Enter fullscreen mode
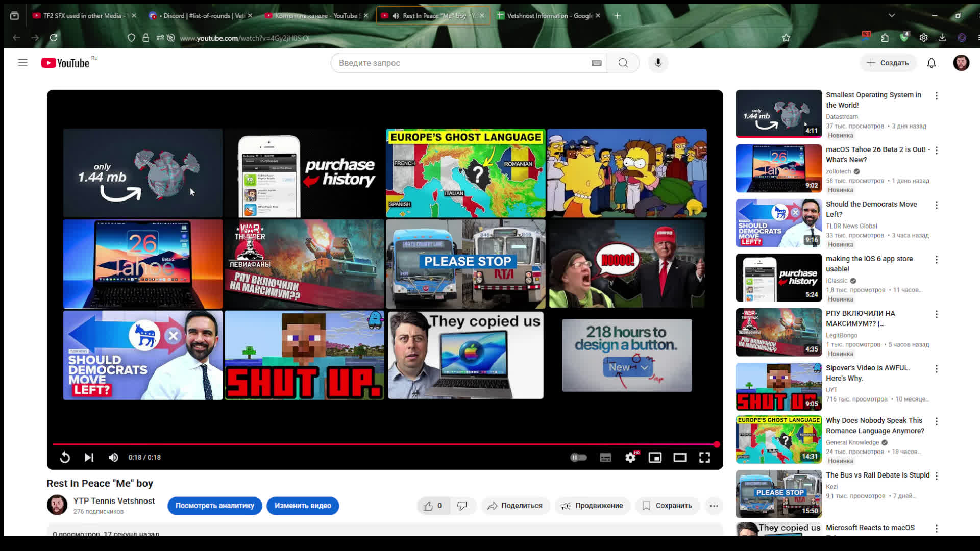The height and width of the screenshot is (551, 980). coord(704,457)
